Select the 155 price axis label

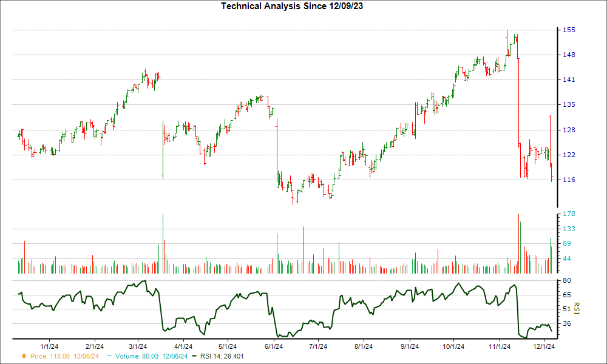569,30
